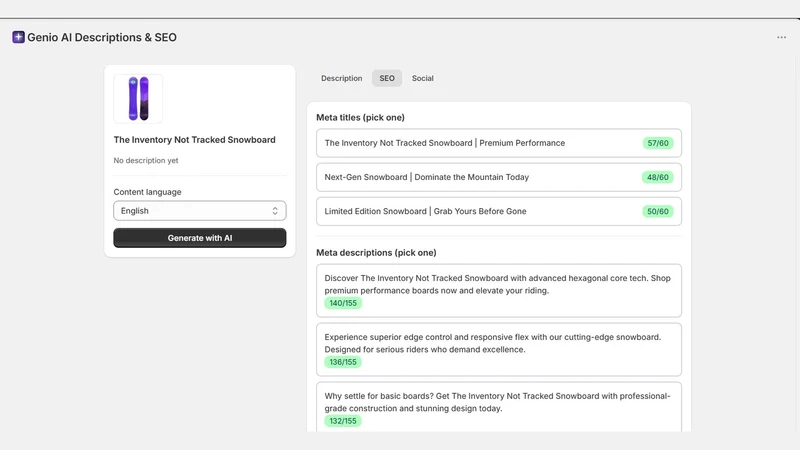800x450 pixels.
Task: Click the 50/60 character count badge
Action: [x=658, y=211]
